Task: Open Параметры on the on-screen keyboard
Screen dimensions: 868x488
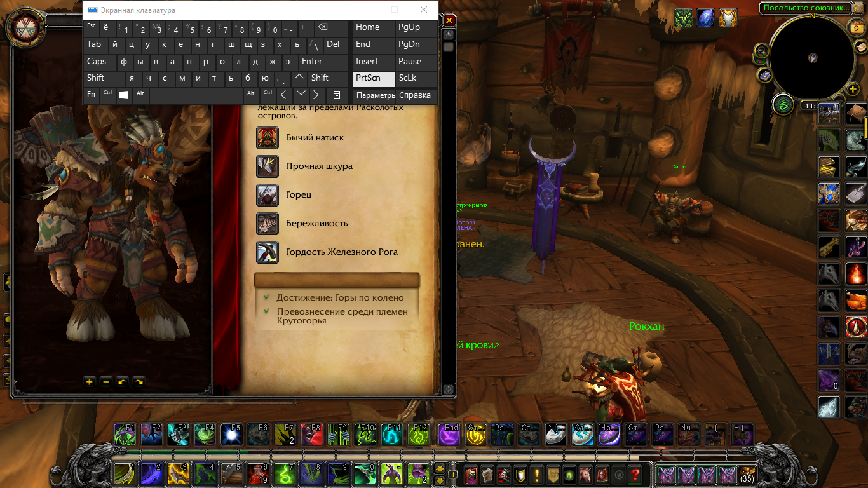Action: 375,95
